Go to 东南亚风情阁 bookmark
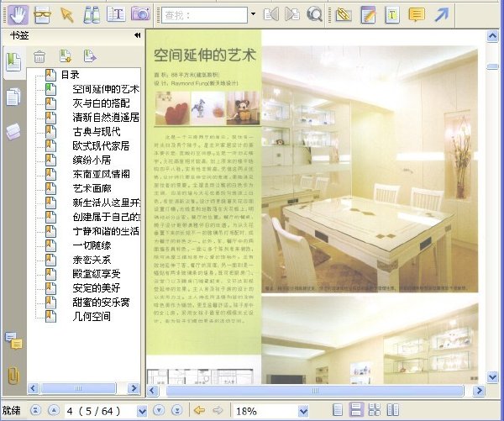Screen dimensions: 504x421 point(102,174)
